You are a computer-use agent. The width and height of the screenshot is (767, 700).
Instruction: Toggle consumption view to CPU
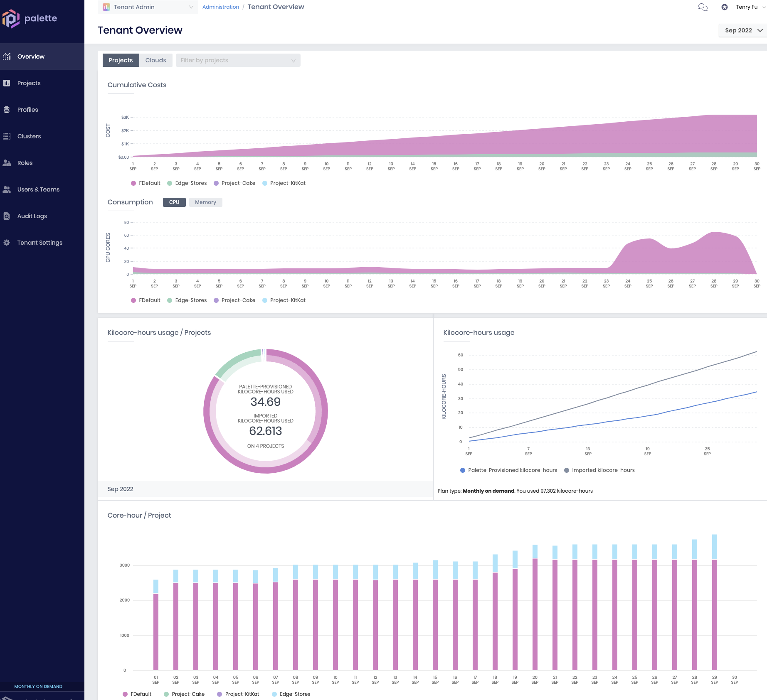click(x=174, y=202)
